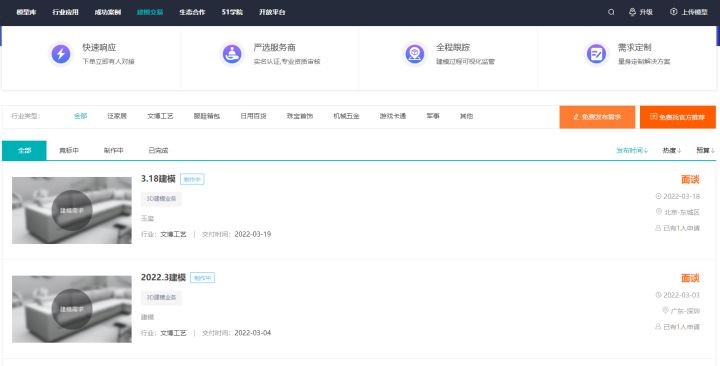Click the 上传模型 upload icon
Image resolution: width=720 pixels, height=366 pixels.
(x=674, y=12)
